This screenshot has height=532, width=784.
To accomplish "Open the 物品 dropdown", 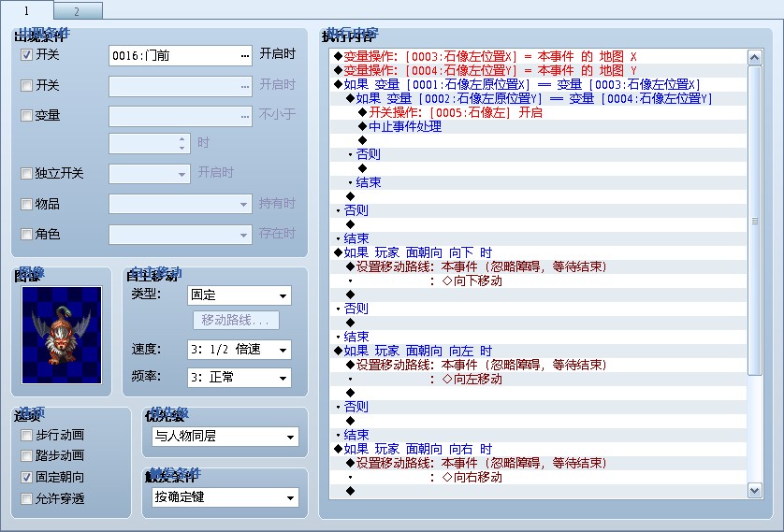I will click(180, 204).
